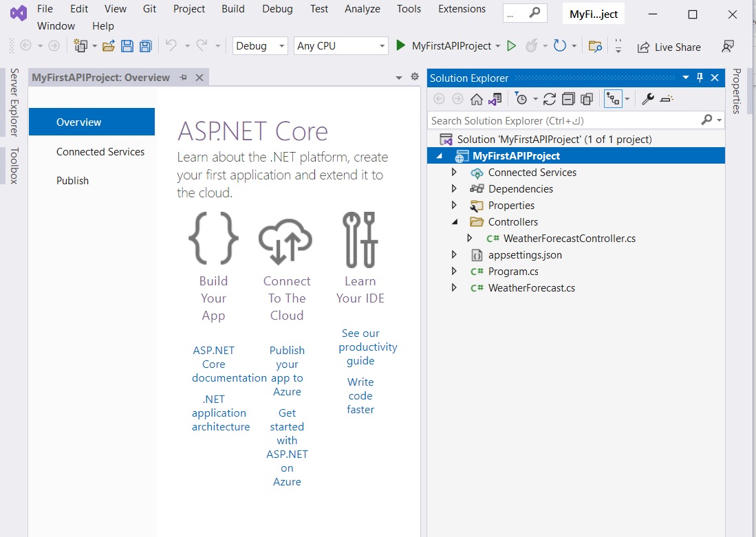The image size is (756, 537).
Task: Open See our productivity guide link
Action: pyautogui.click(x=367, y=347)
